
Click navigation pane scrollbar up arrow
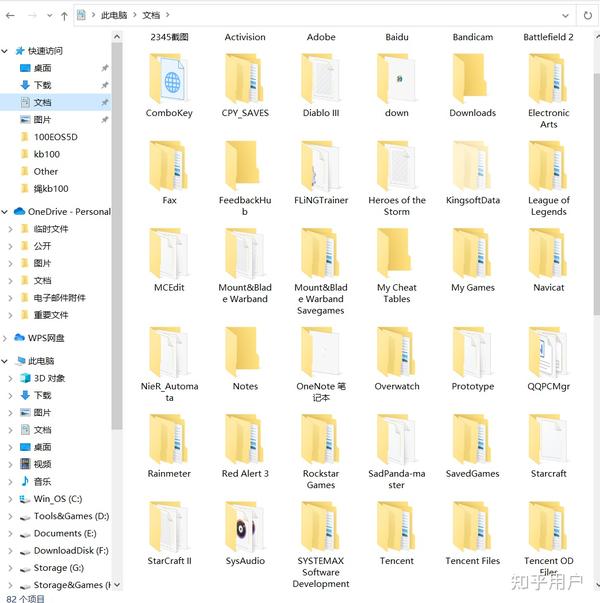(117, 37)
